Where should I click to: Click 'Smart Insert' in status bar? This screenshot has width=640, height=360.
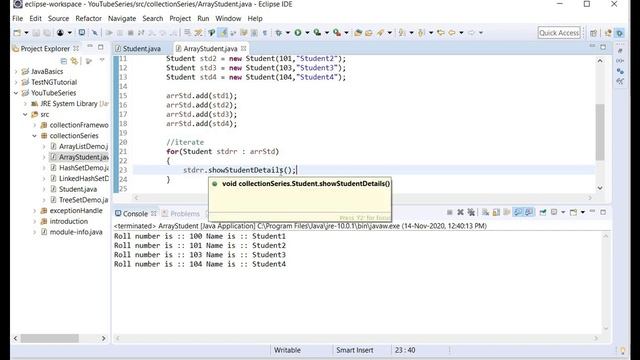(355, 350)
